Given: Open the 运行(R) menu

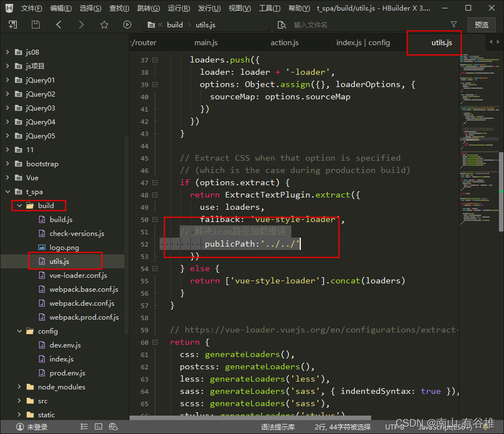Looking at the screenshot, I should [179, 8].
